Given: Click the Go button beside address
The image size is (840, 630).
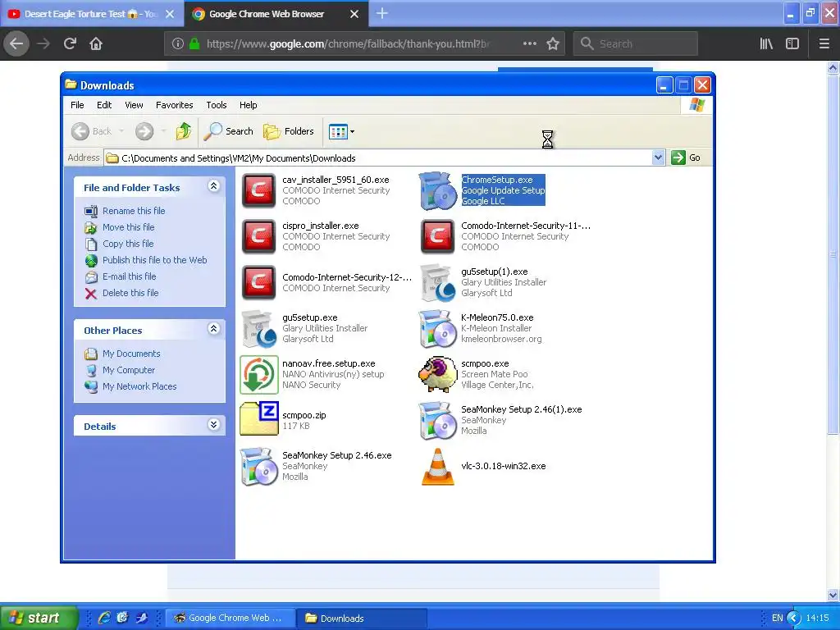Looking at the screenshot, I should point(687,157).
